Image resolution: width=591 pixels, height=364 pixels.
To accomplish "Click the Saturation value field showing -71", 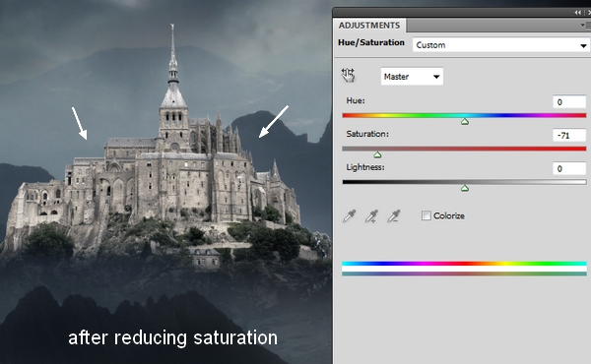I will click(x=569, y=135).
